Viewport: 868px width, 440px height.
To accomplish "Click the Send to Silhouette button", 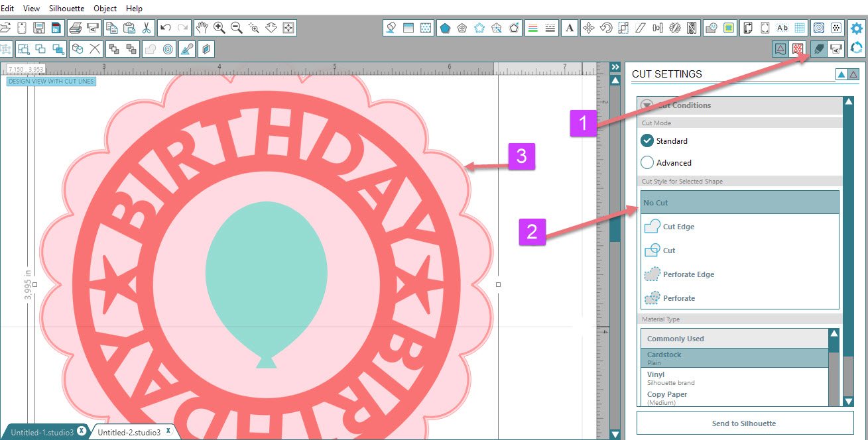I will (745, 423).
